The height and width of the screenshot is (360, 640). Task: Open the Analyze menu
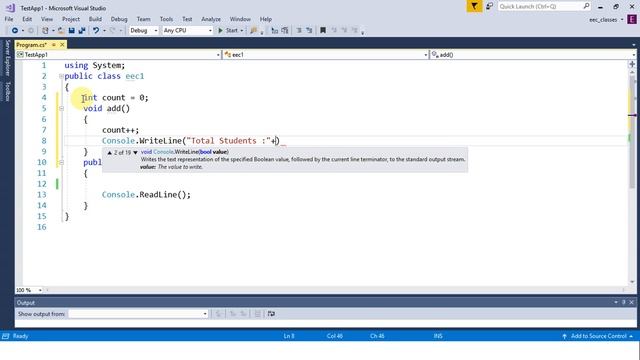point(211,19)
